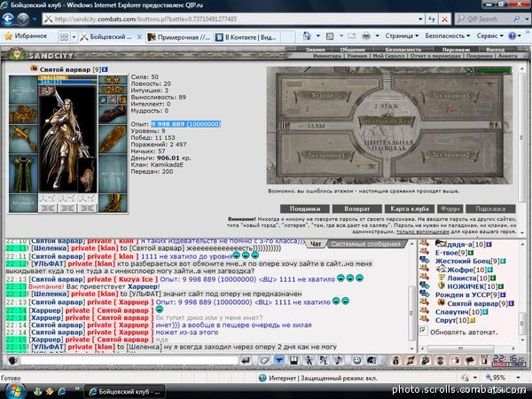Click the Favorites star icon
The image size is (532, 399).
pos(9,36)
